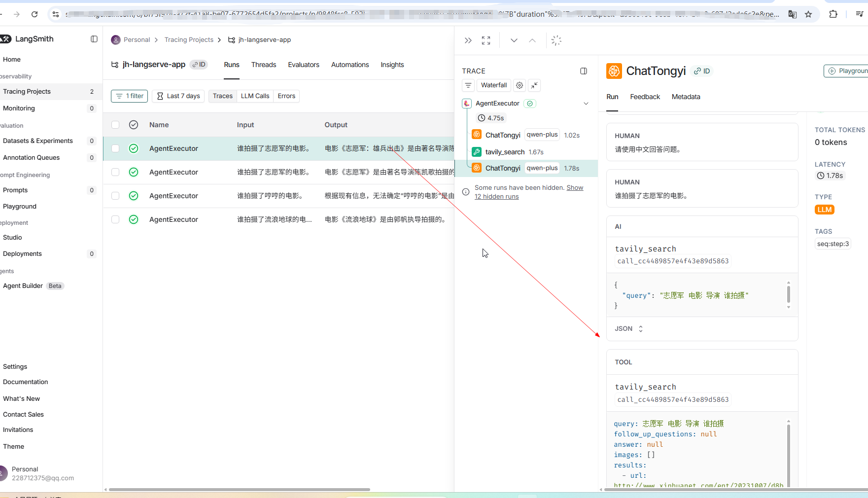Click the call_cc4489857e4f43e89d5863 ID under AI
Image resolution: width=868 pixels, height=498 pixels.
coord(673,261)
